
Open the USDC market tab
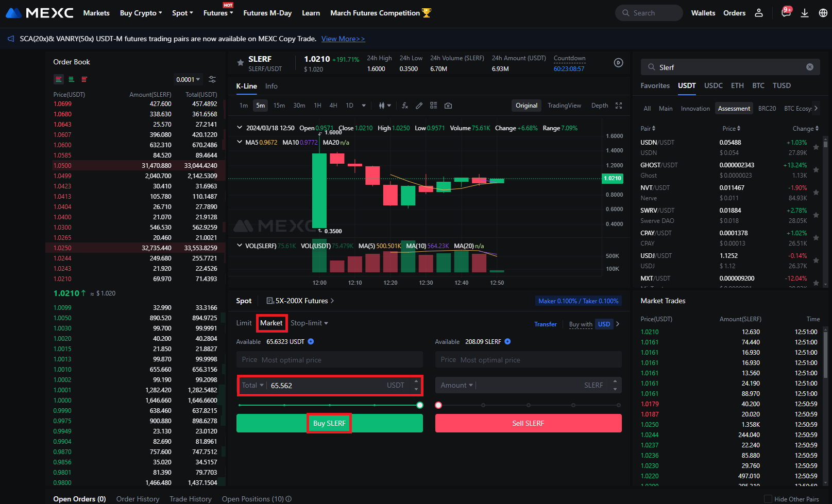point(714,85)
